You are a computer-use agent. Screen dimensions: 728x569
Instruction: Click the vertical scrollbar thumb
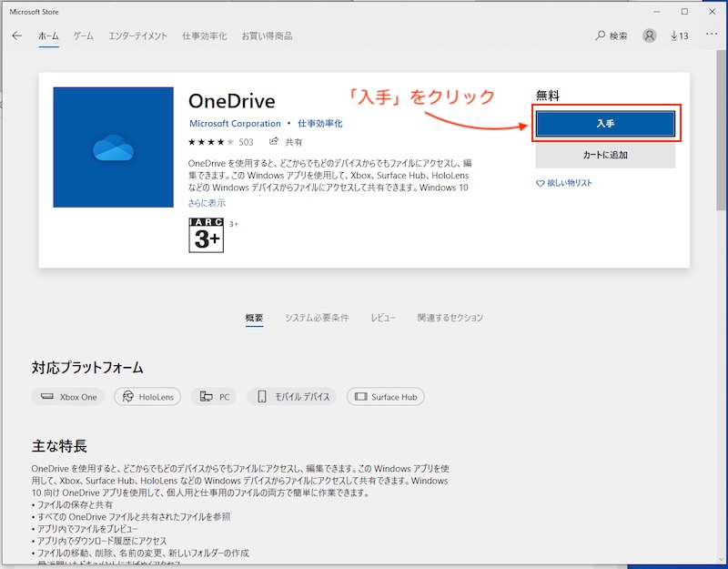coord(721,130)
